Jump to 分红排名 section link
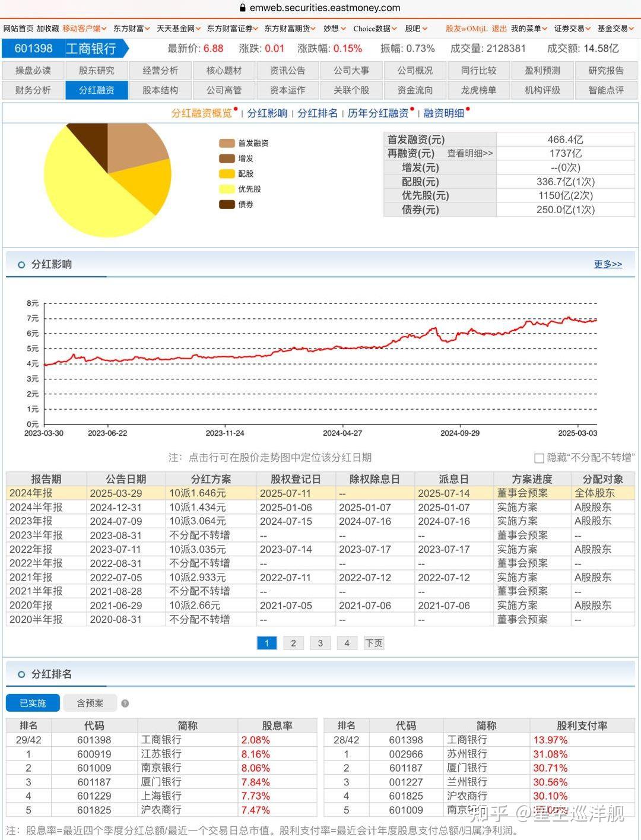The image size is (641, 840). pos(318,113)
